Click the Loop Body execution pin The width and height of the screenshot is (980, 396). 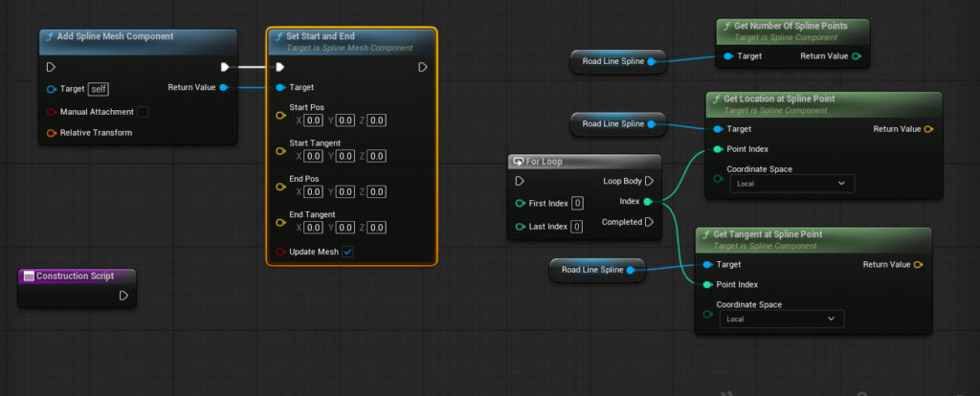pos(649,181)
